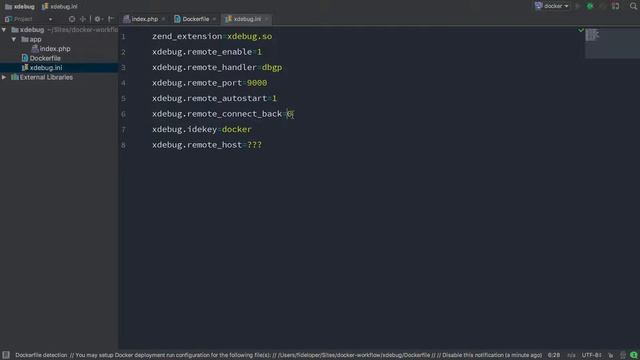The height and width of the screenshot is (360, 640).
Task: Click the ??? value of remote_host
Action: [x=254, y=145]
